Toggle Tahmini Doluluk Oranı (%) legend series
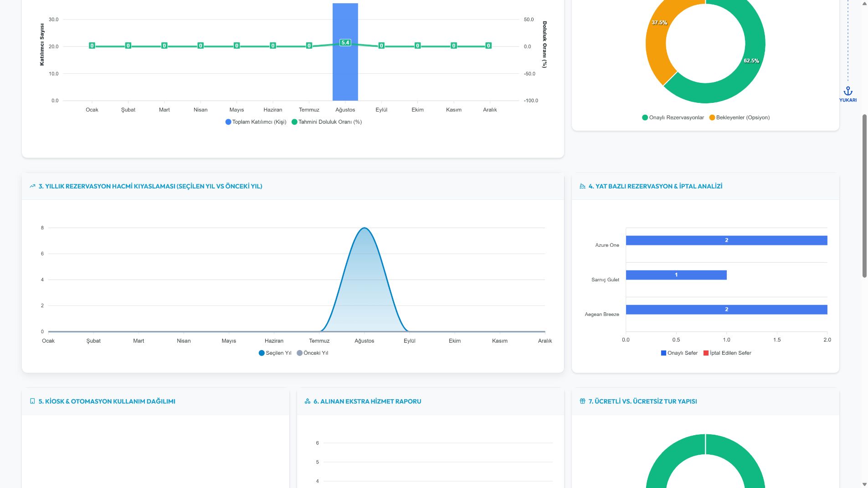The image size is (868, 488). (x=327, y=122)
